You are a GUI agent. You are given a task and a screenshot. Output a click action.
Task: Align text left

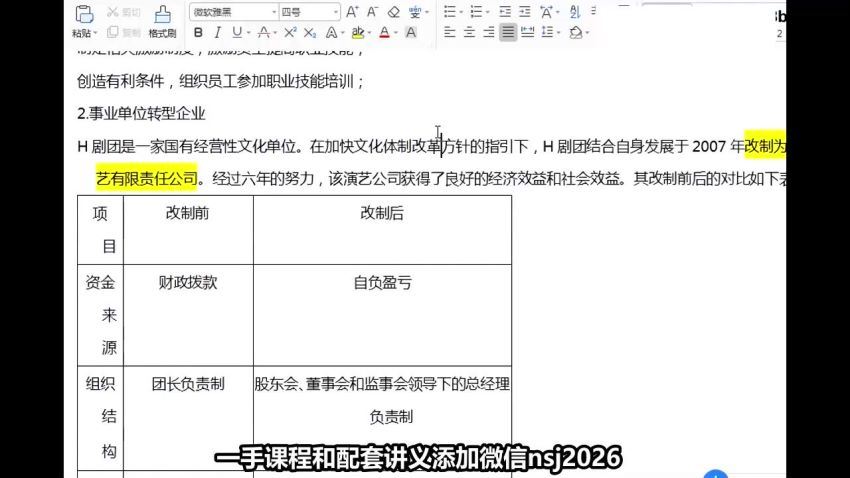pos(449,33)
